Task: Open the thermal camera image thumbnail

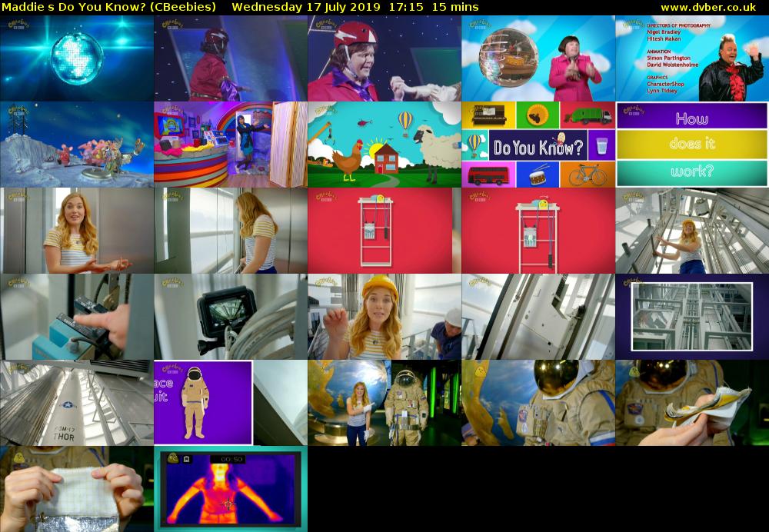Action: point(231,489)
